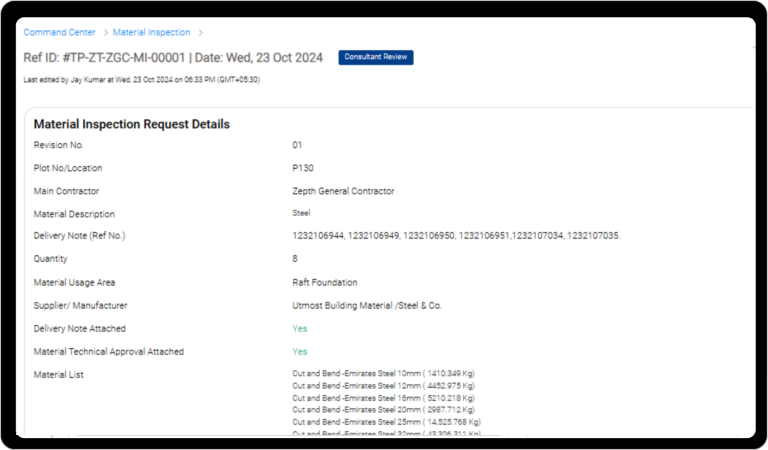Click the plot location value P130
The image size is (768, 450).
302,168
